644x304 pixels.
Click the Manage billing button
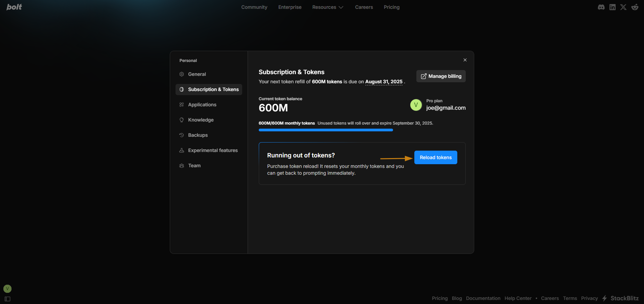(x=441, y=76)
